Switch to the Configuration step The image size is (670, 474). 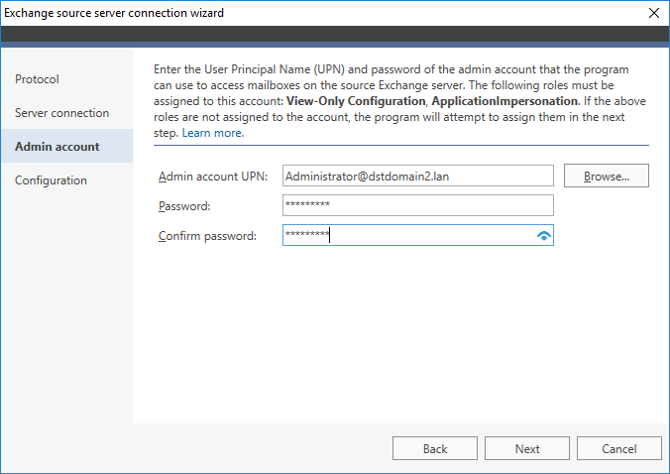click(x=51, y=181)
